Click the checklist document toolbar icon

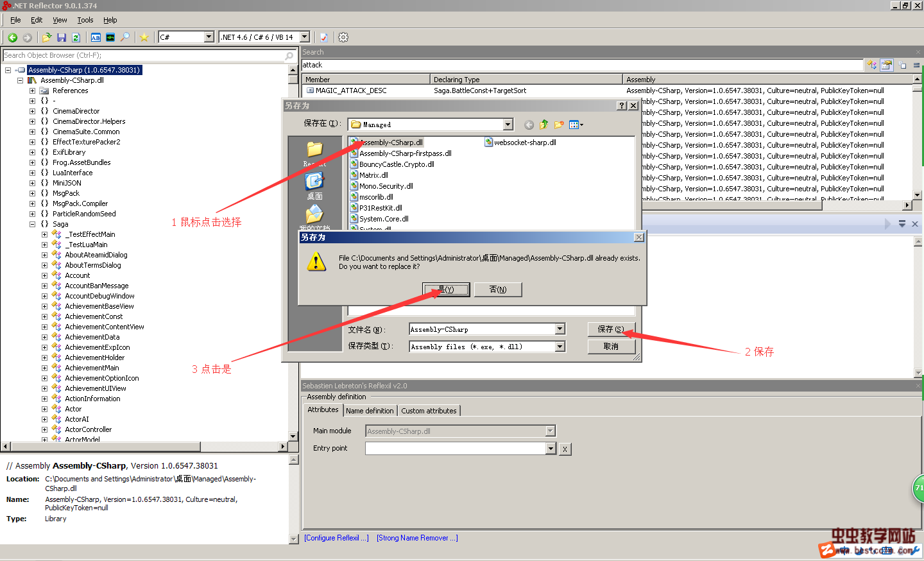pos(324,37)
